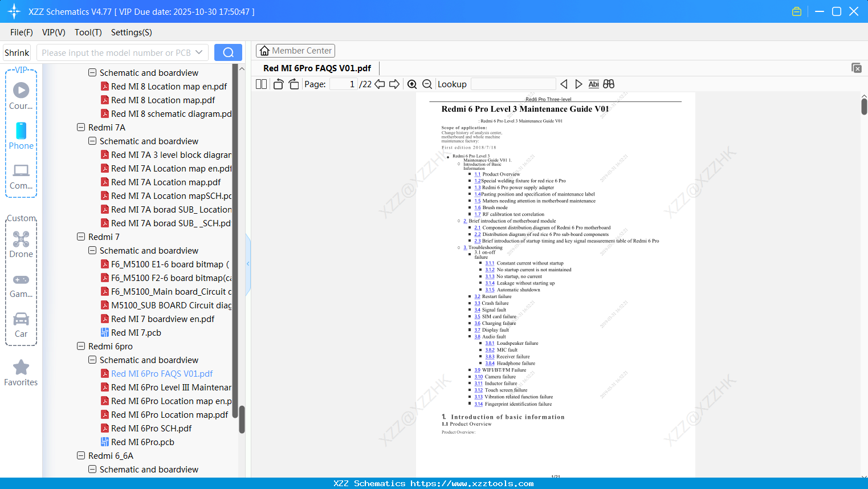This screenshot has width=868, height=489.
Task: Open F6_M5100 E1-6 board bitmap file
Action: pyautogui.click(x=165, y=264)
